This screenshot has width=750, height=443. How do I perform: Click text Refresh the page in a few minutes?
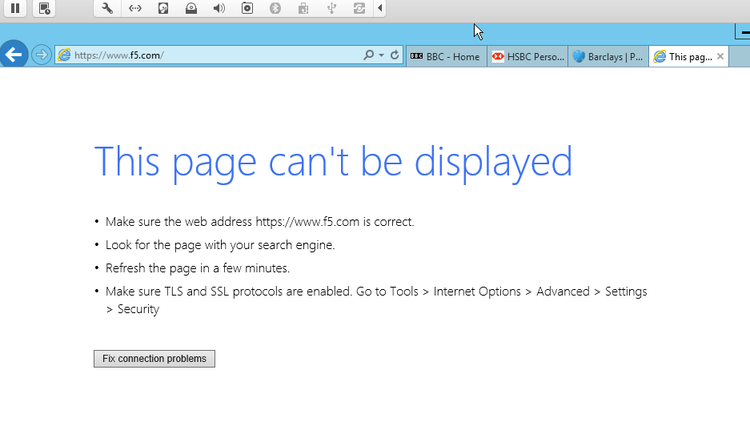(x=198, y=268)
